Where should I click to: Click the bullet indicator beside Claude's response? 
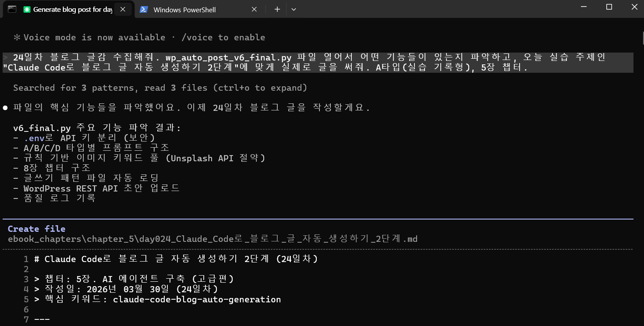pyautogui.click(x=5, y=107)
